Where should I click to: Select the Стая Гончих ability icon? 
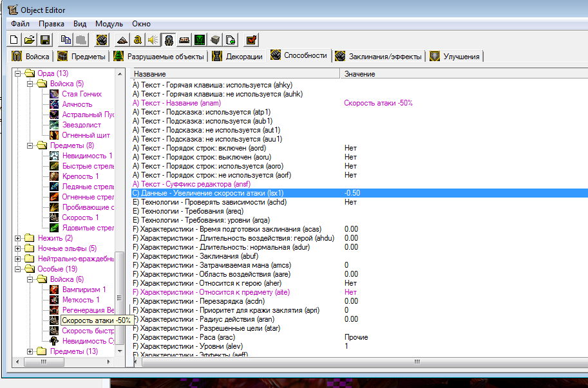[x=54, y=94]
